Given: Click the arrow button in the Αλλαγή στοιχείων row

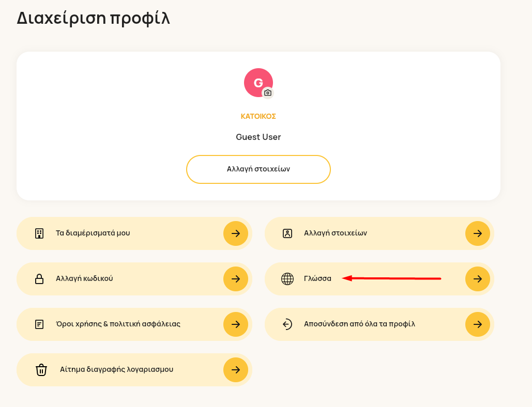Looking at the screenshot, I should (x=478, y=233).
